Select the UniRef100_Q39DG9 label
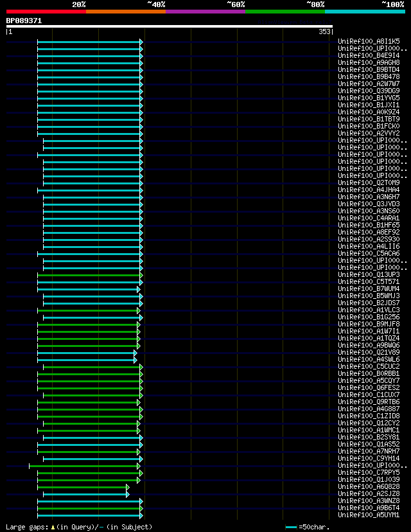 tap(369, 91)
